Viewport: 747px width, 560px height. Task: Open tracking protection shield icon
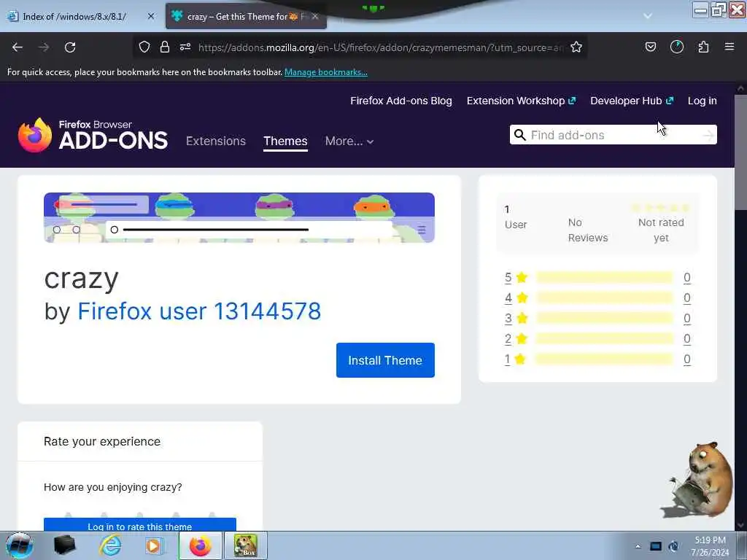[144, 47]
